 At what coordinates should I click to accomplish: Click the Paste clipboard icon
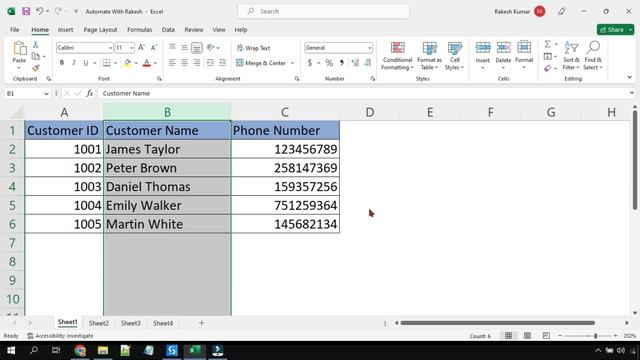coord(19,49)
